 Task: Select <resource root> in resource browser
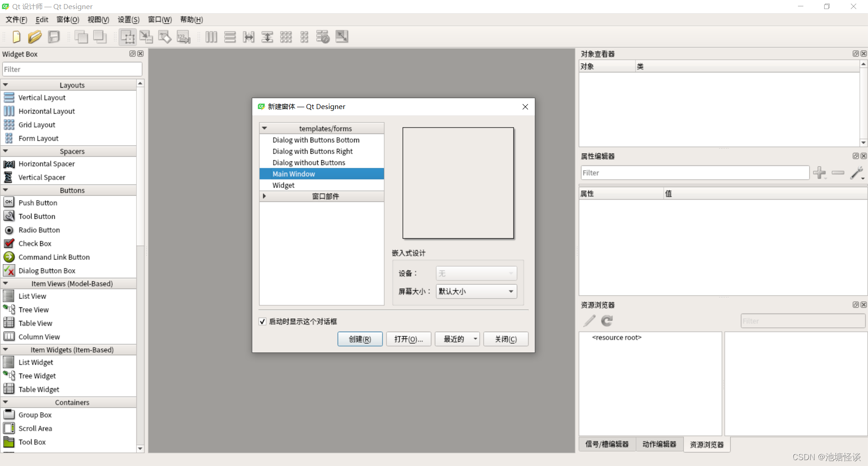617,338
